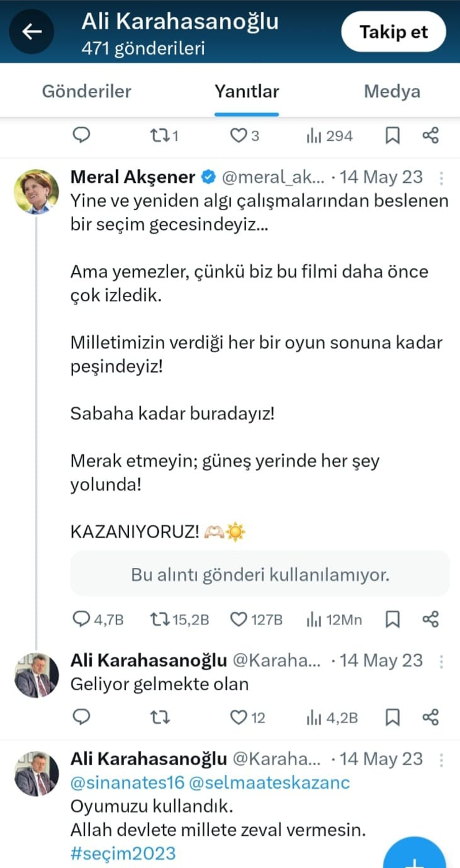Retweet Meral Akşener's post with 15,2B retweets

[x=160, y=619]
